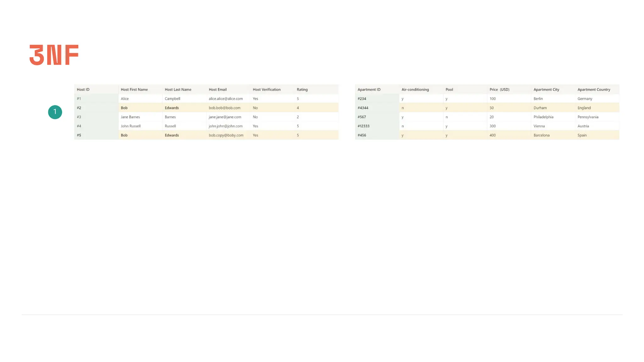This screenshot has width=644, height=362.
Task: Click the Apartment Country column header
Action: [594, 90]
